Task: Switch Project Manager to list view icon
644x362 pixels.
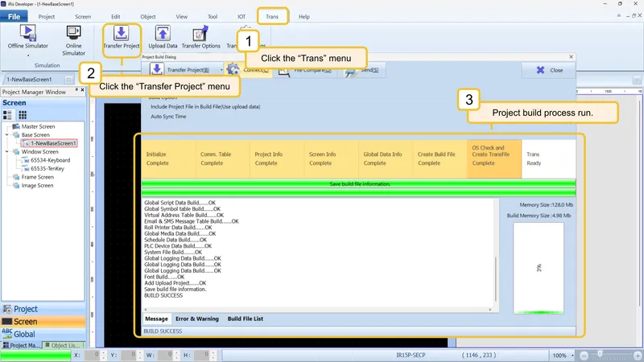Action: (x=7, y=115)
